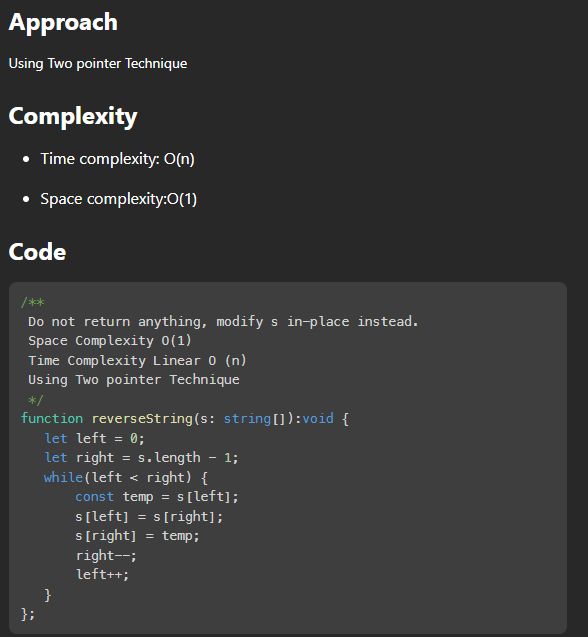This screenshot has width=588, height=637.
Task: Click the 'left++;' line
Action: tap(102, 574)
